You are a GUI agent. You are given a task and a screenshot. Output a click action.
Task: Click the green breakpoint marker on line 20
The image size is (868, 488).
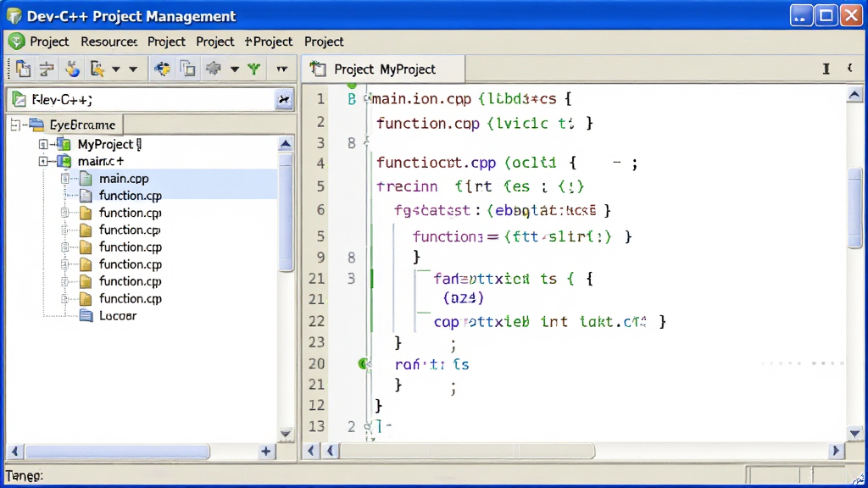tap(363, 363)
